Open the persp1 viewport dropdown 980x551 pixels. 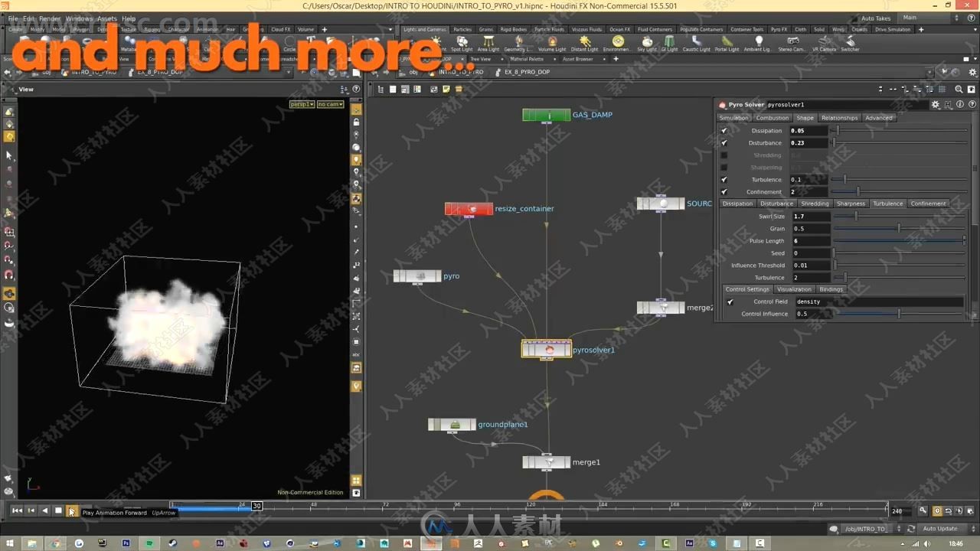302,104
